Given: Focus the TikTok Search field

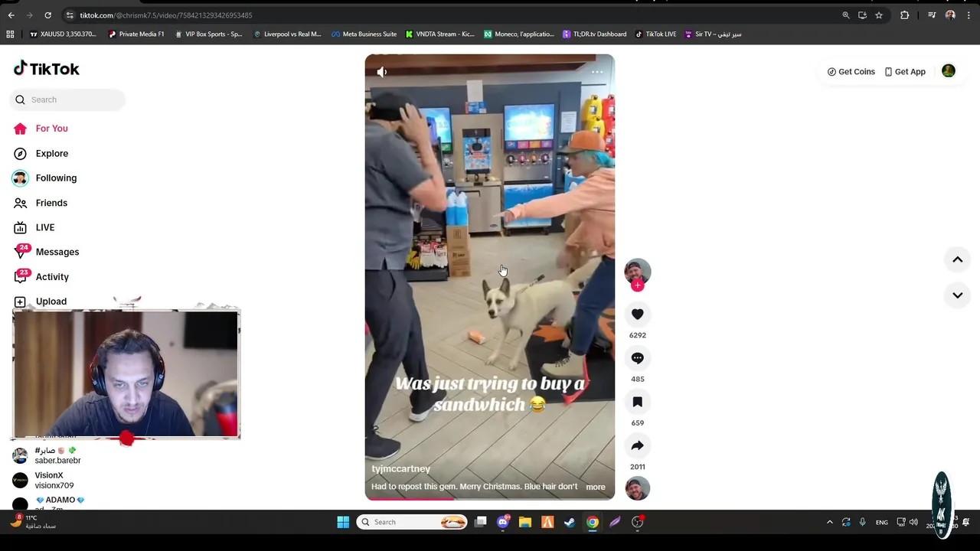Looking at the screenshot, I should coord(67,99).
